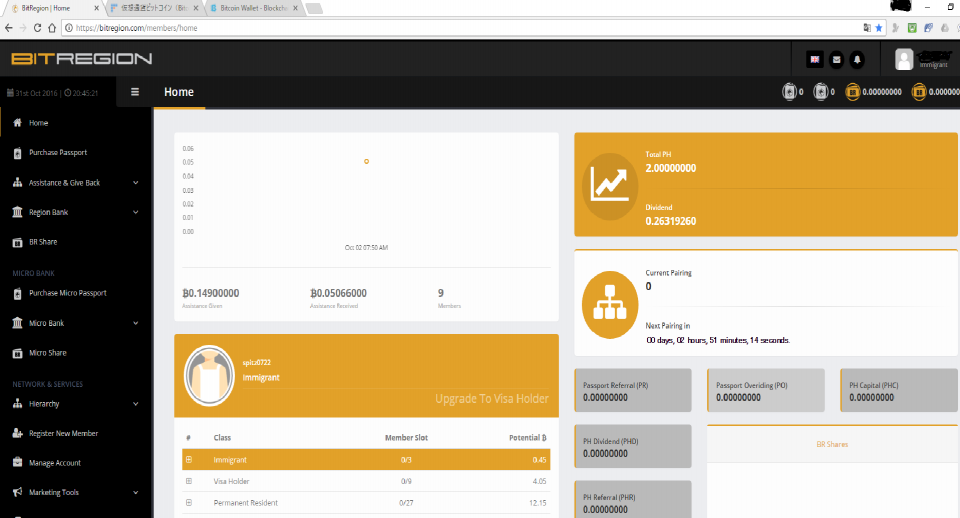Image resolution: width=960 pixels, height=518 pixels.
Task: Click the Next Pairing countdown text
Action: [718, 340]
